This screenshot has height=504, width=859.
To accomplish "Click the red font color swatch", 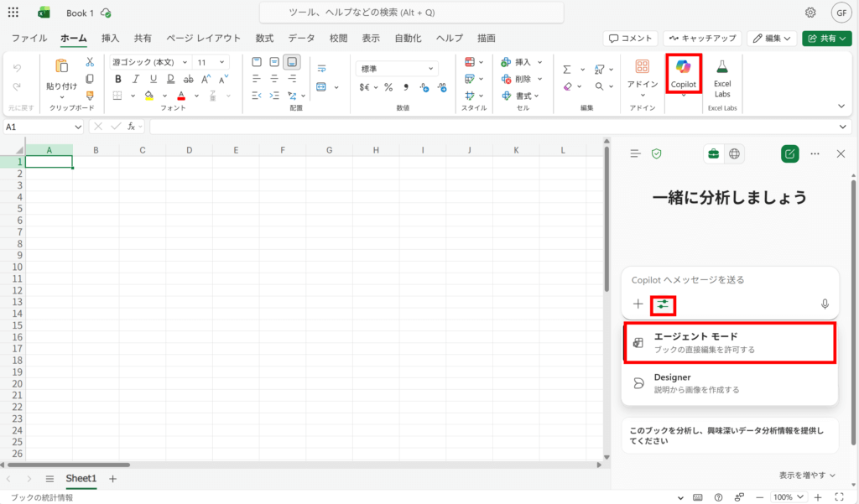I will [181, 96].
